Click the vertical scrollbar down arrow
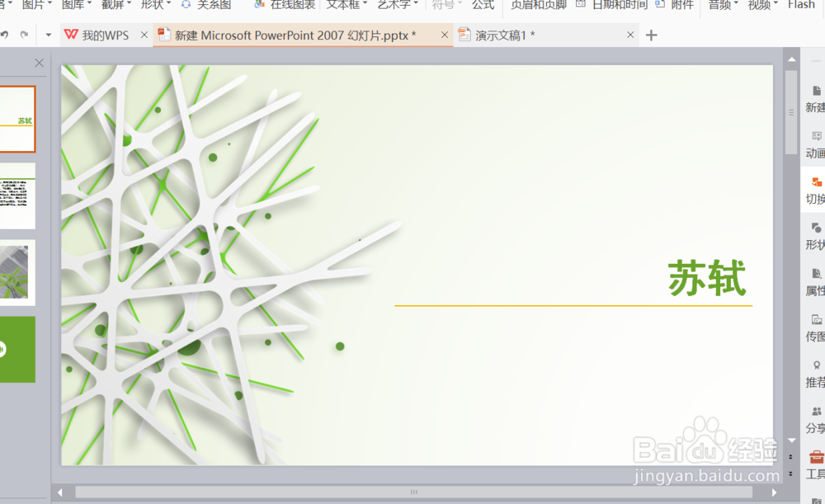Image resolution: width=825 pixels, height=504 pixels. pos(791,440)
